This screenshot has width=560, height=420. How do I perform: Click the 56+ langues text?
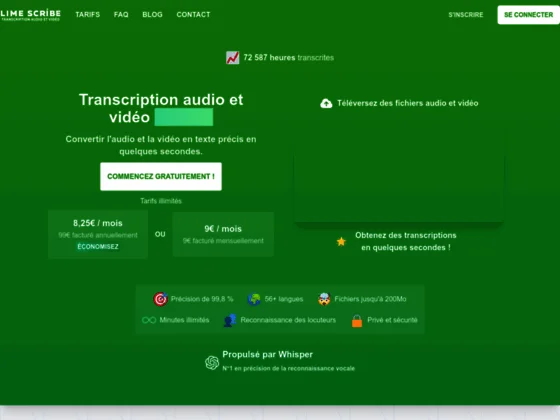pyautogui.click(x=284, y=299)
